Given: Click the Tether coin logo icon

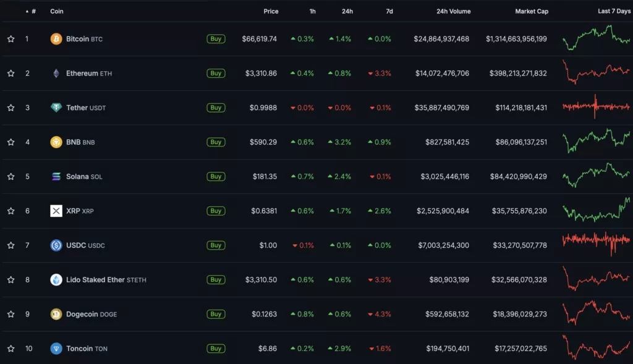Looking at the screenshot, I should (56, 108).
